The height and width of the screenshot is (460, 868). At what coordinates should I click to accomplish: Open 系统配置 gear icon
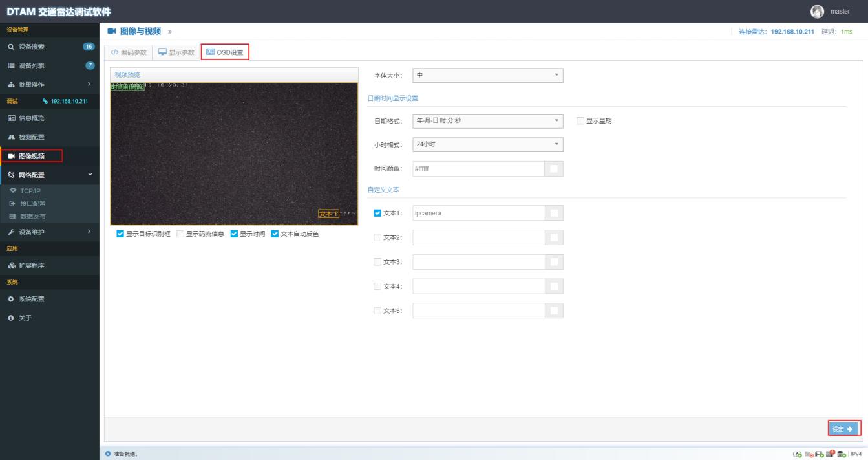coord(11,300)
